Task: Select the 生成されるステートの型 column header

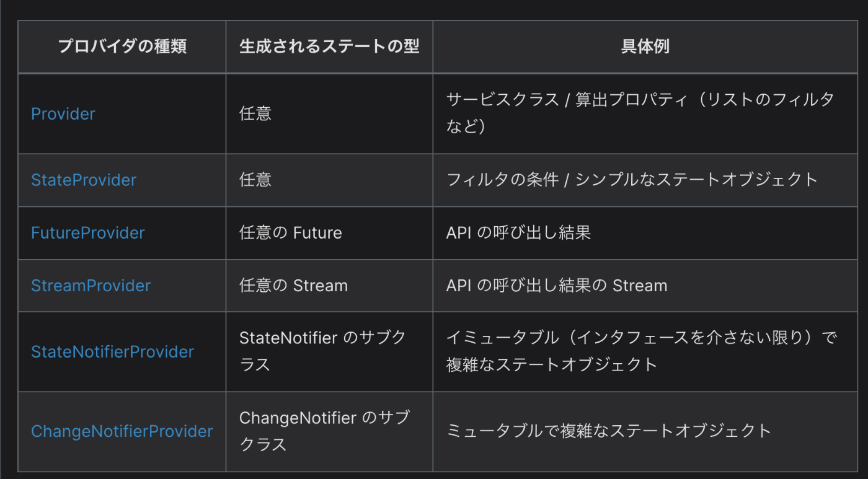Action: pos(329,47)
